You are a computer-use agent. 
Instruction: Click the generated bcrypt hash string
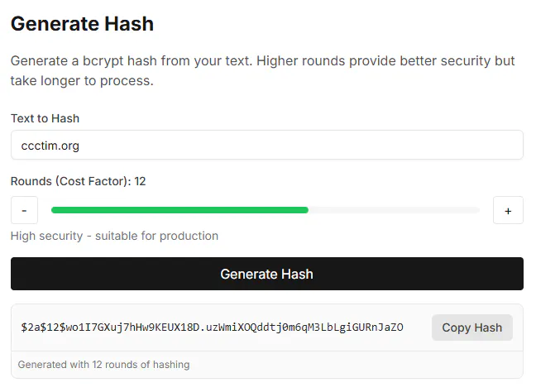point(212,327)
